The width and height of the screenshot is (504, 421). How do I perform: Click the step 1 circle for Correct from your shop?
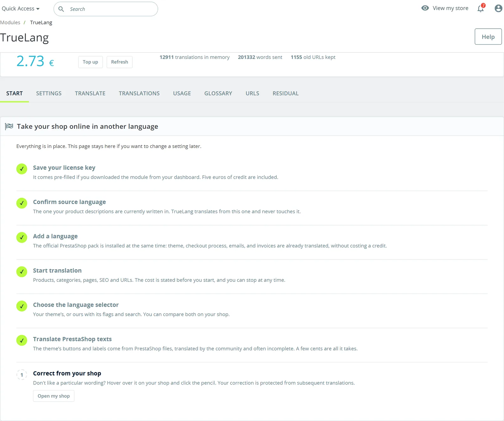point(22,375)
